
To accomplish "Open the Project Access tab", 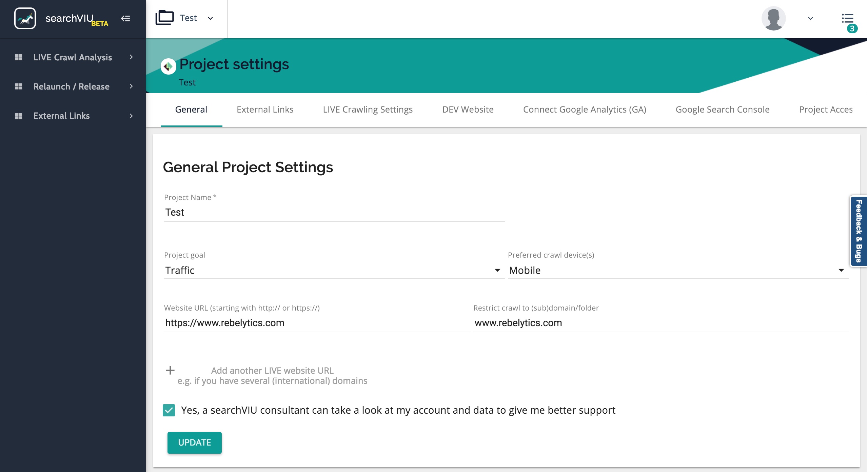I will 826,110.
